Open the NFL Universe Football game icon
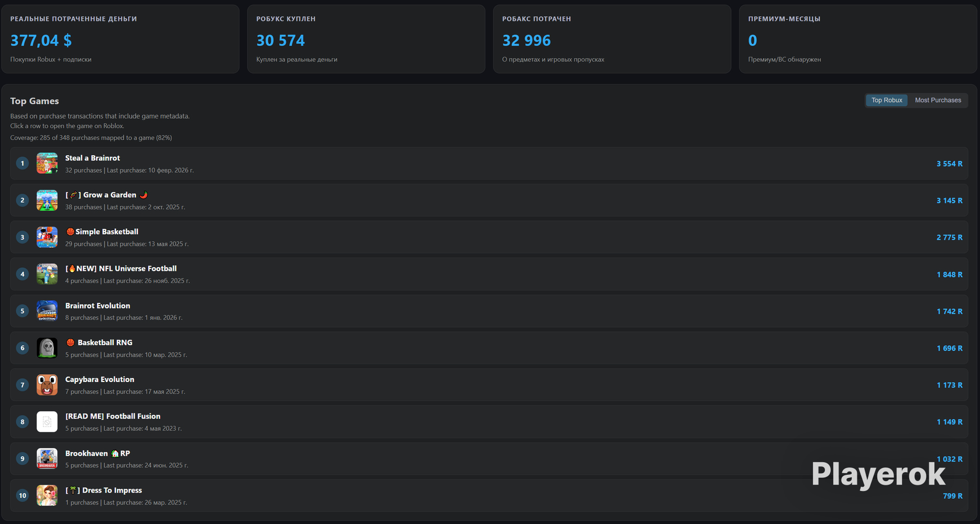 [47, 274]
